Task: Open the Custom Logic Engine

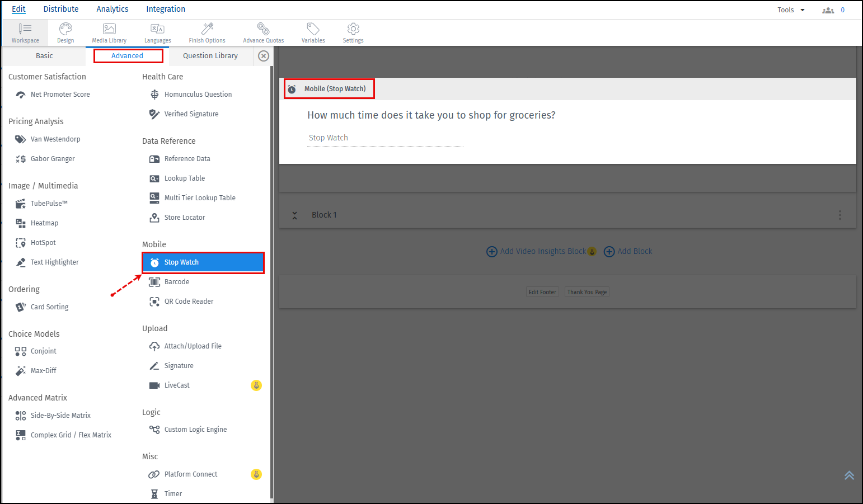Action: point(195,429)
